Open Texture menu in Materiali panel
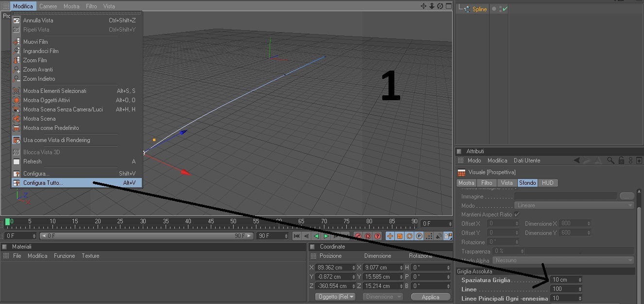 (x=90, y=256)
